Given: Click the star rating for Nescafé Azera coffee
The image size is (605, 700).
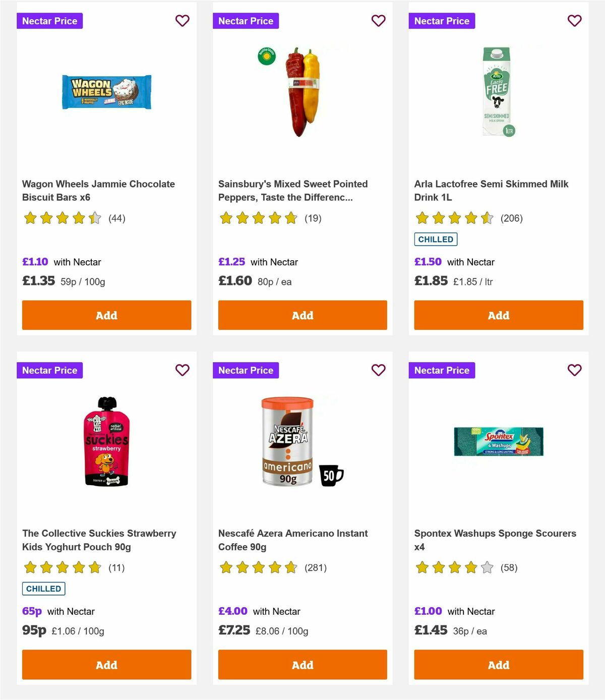Looking at the screenshot, I should pos(258,567).
